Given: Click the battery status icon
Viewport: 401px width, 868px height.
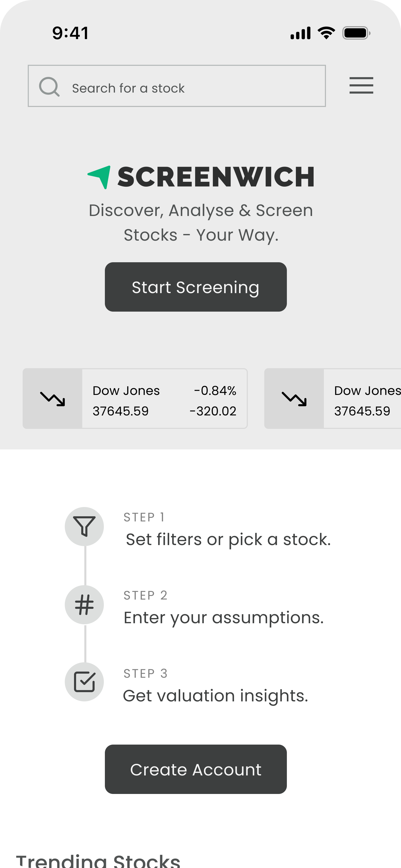Looking at the screenshot, I should click(x=356, y=33).
